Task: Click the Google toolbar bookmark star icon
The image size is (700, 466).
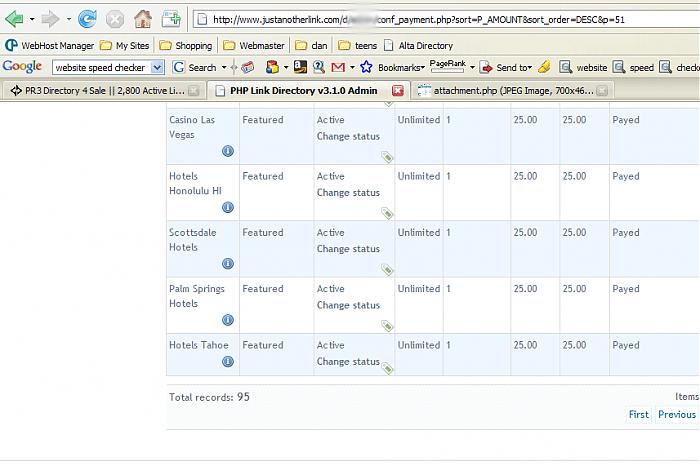Action: click(x=366, y=67)
